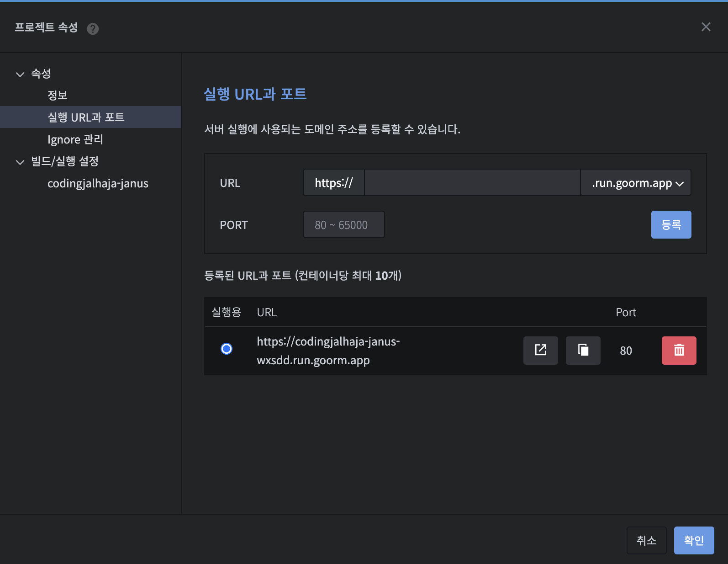Confirm with the 확인 button
Viewport: 728px width, 564px height.
(694, 540)
